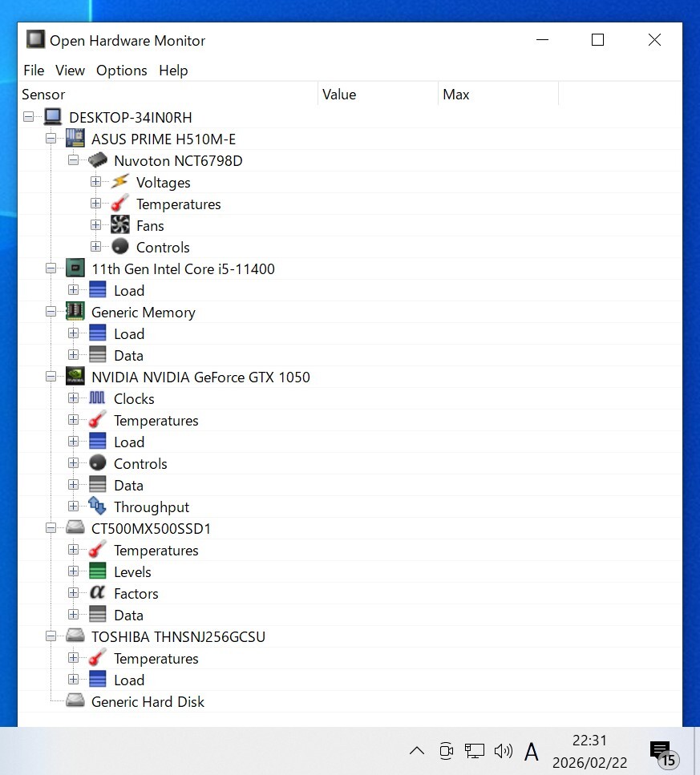Open the Options menu
The image size is (700, 775).
pos(121,71)
